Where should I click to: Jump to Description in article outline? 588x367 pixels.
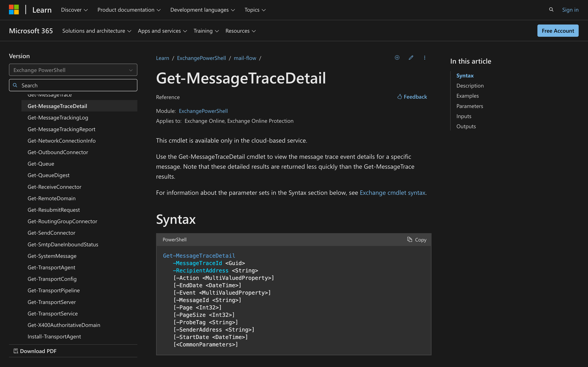tap(470, 86)
